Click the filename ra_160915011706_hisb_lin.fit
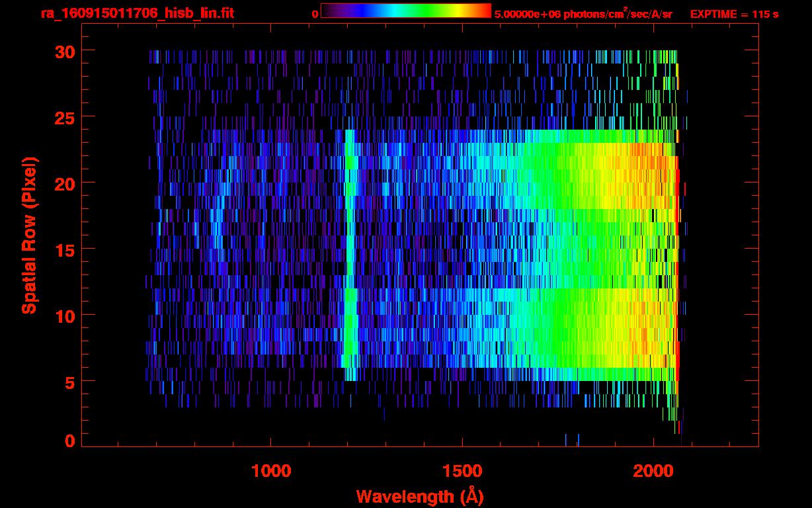The height and width of the screenshot is (508, 812). [137, 13]
